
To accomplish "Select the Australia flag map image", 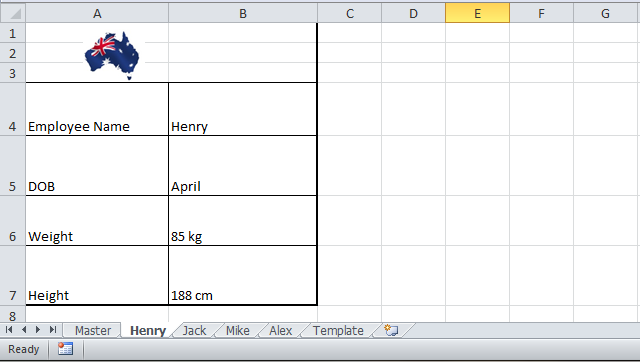I will click(112, 56).
